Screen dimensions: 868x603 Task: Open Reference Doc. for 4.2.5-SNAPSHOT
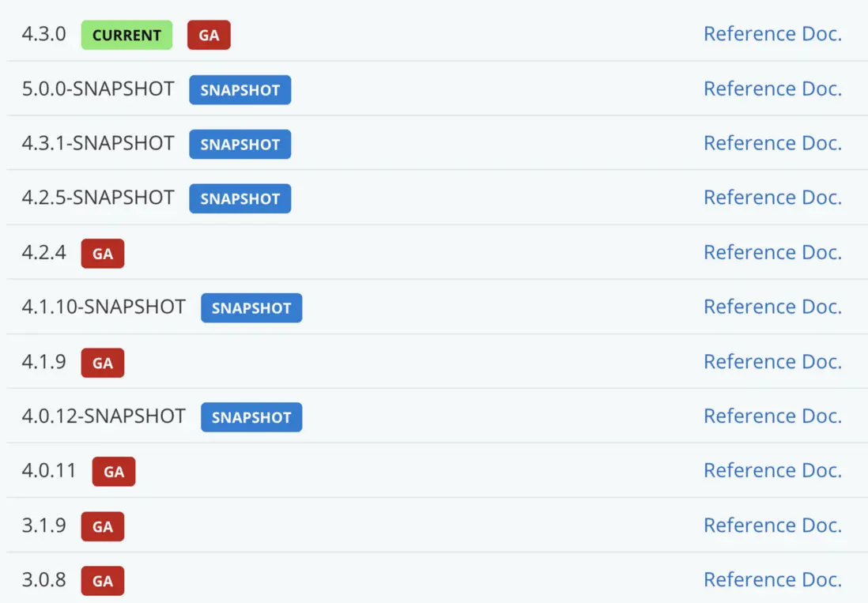(772, 198)
